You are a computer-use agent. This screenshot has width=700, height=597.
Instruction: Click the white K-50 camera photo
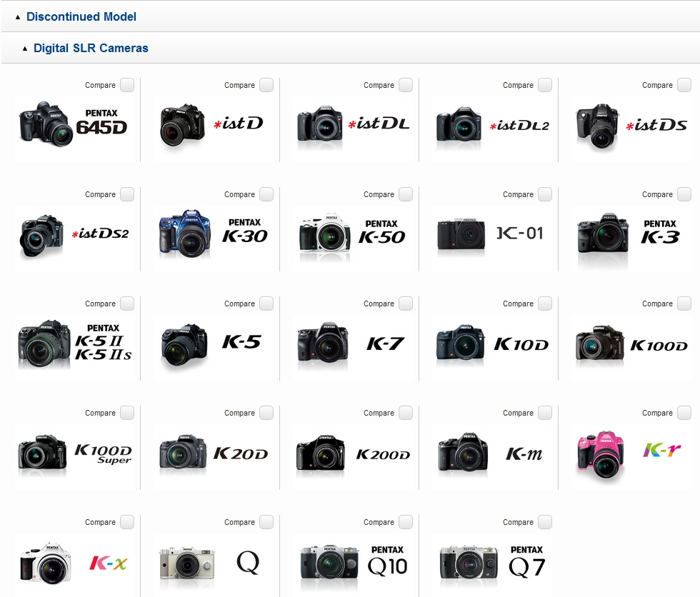[x=325, y=233]
